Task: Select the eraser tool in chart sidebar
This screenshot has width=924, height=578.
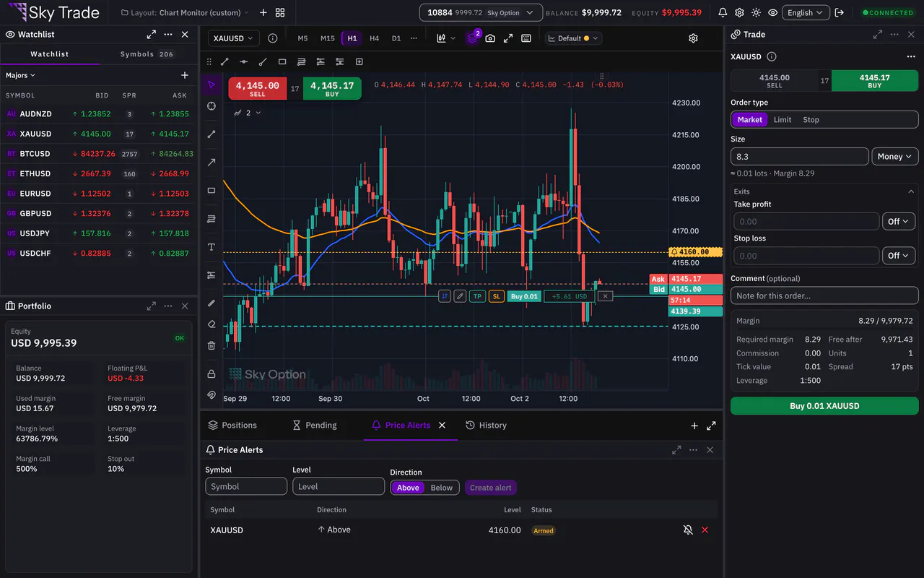Action: pos(212,324)
